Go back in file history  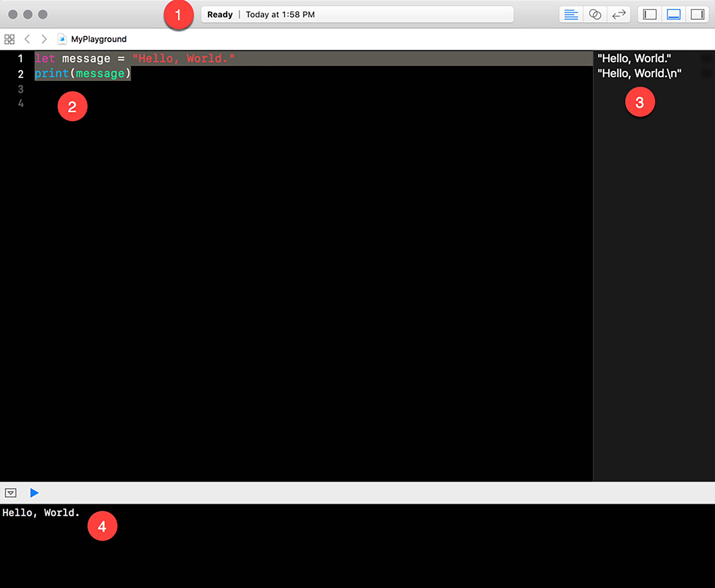27,39
